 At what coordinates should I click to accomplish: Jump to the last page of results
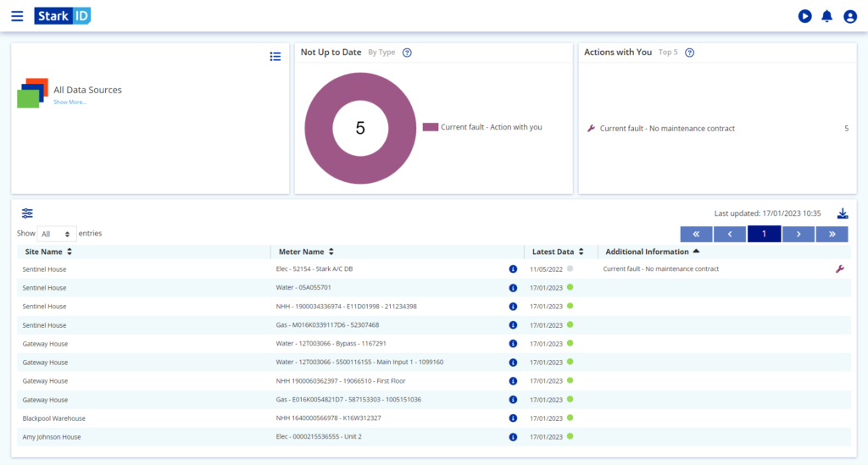832,234
